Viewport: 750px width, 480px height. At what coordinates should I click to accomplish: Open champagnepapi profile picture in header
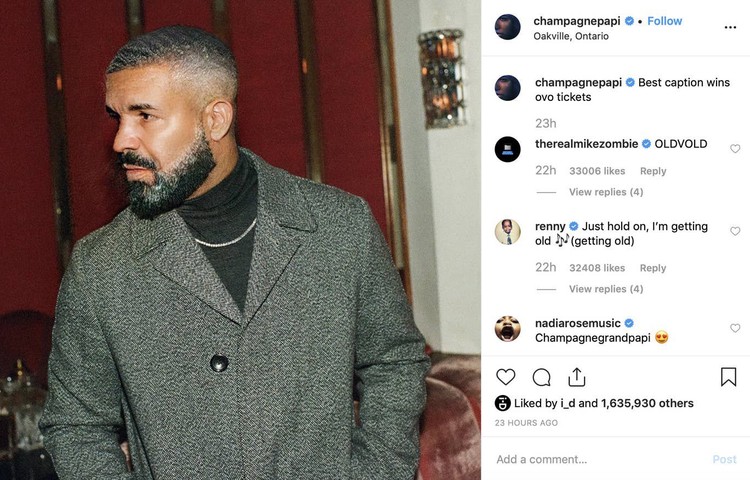[507, 27]
